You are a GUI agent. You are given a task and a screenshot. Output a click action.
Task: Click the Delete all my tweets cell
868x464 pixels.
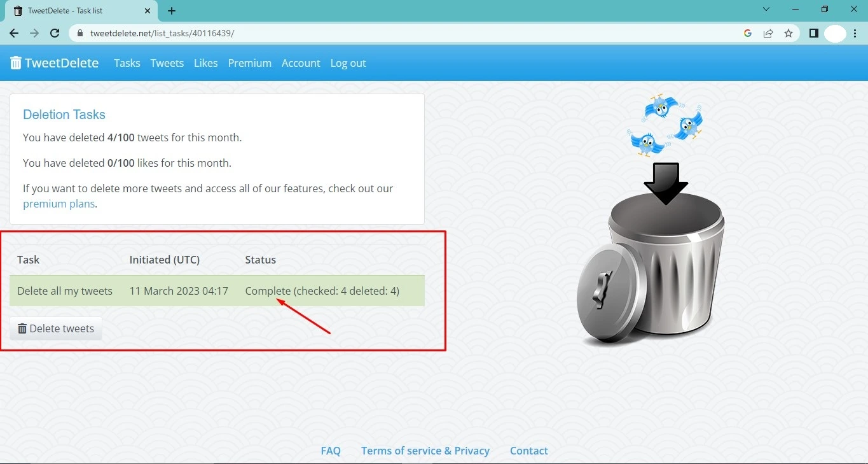[65, 291]
